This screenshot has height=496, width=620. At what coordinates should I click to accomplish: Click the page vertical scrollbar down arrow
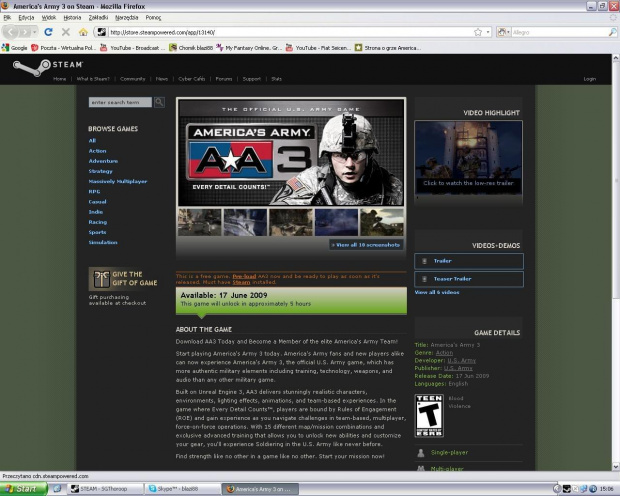click(x=616, y=467)
